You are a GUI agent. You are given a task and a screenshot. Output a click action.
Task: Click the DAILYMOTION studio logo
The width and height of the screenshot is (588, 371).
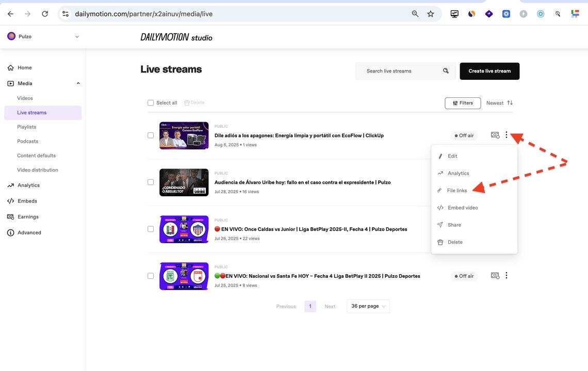coord(176,37)
